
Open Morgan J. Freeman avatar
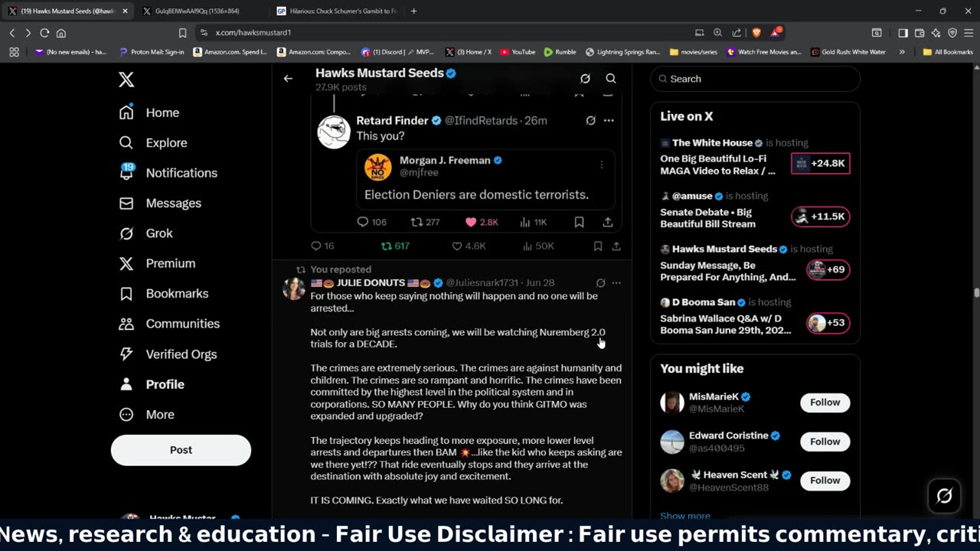pos(378,167)
